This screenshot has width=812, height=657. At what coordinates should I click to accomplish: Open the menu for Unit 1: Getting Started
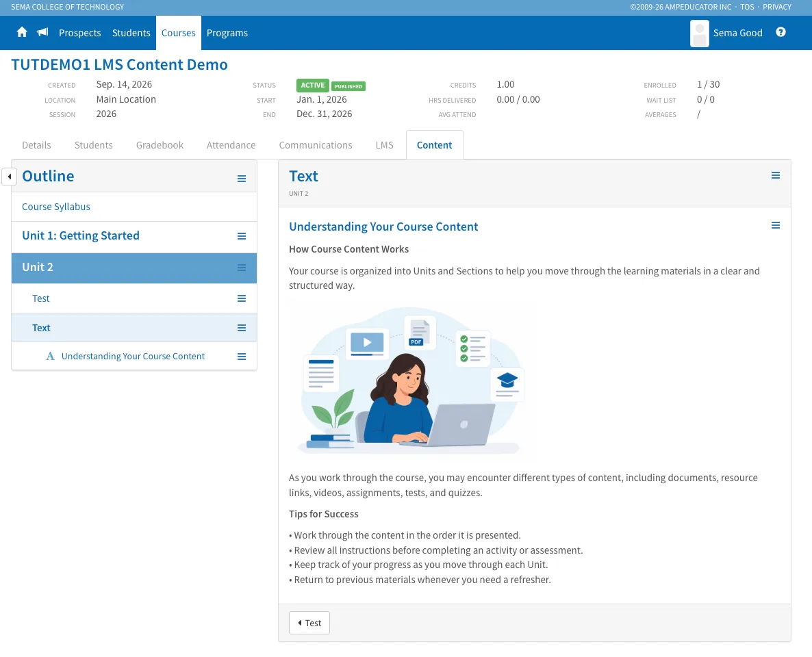(241, 236)
